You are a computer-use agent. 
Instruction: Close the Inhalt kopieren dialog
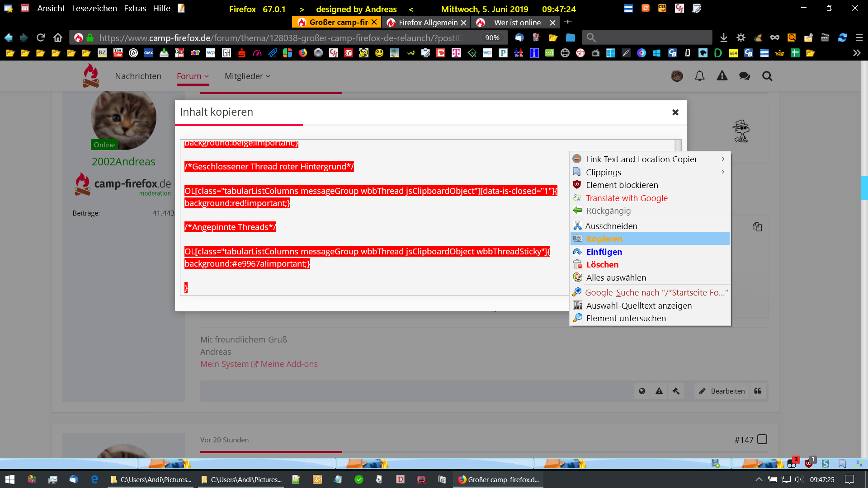pyautogui.click(x=675, y=112)
